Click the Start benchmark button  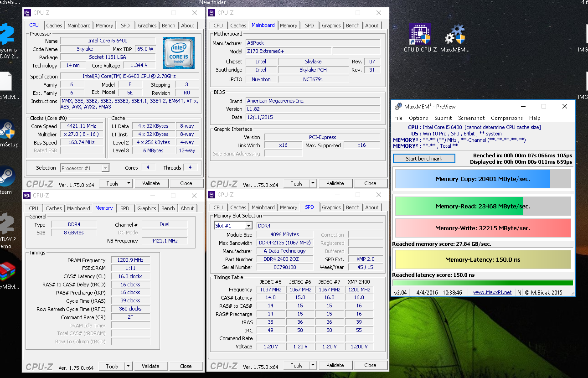[x=424, y=159]
